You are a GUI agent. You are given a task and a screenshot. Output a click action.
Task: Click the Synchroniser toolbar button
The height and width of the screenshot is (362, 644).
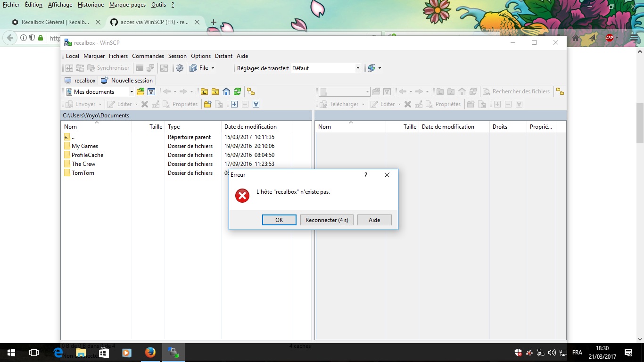pyautogui.click(x=108, y=68)
